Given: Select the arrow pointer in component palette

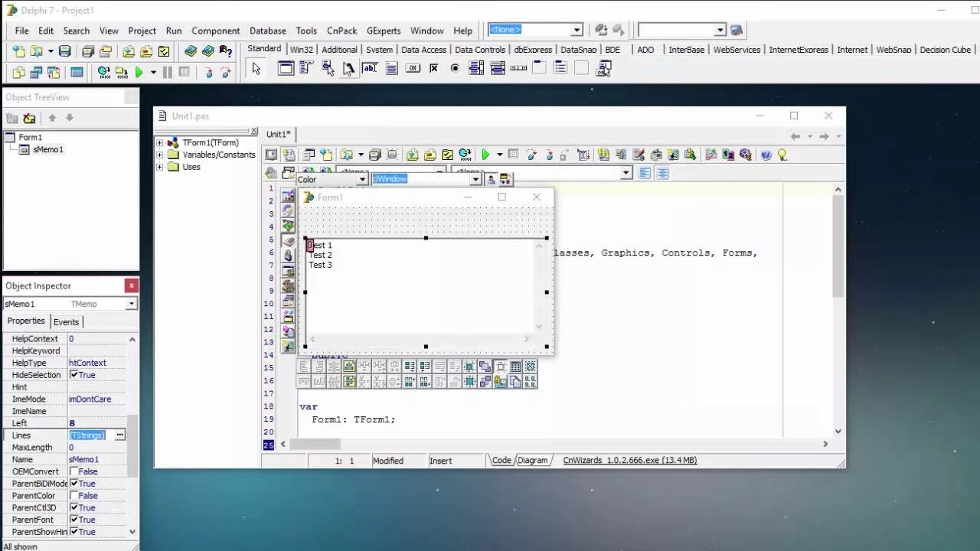Looking at the screenshot, I should (x=256, y=68).
